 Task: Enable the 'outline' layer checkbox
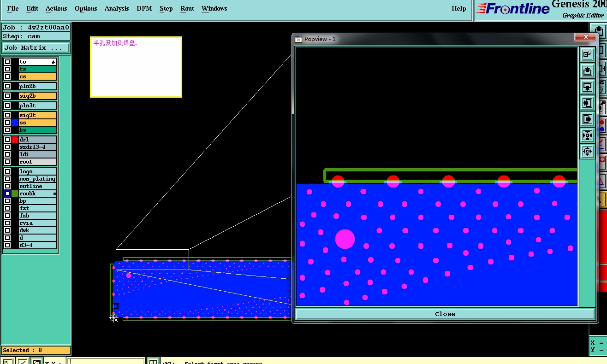coord(7,186)
